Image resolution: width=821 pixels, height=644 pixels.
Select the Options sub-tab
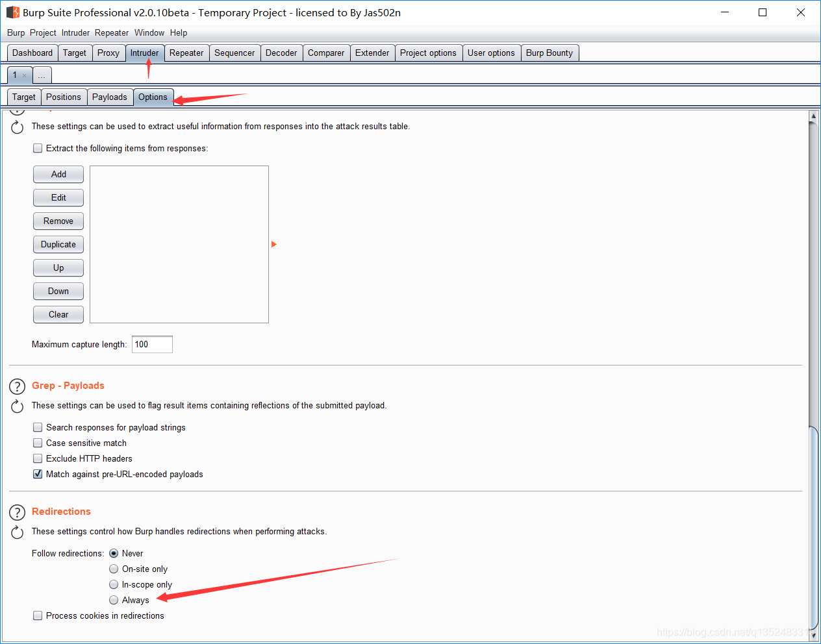click(x=153, y=97)
